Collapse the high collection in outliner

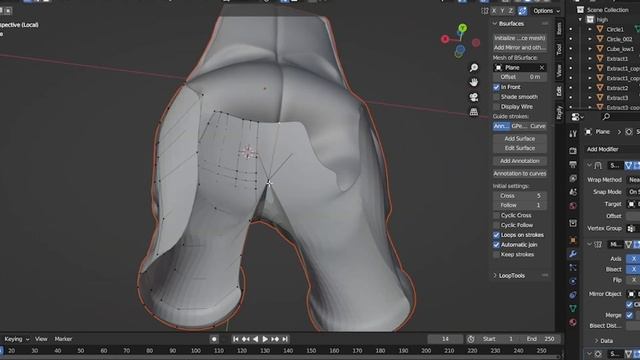click(580, 20)
